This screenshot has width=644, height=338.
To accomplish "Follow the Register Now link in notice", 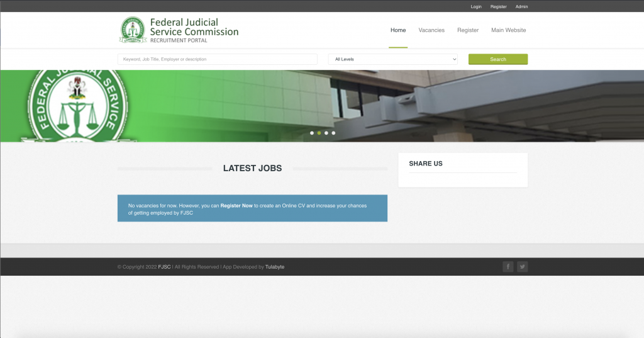I will click(236, 206).
